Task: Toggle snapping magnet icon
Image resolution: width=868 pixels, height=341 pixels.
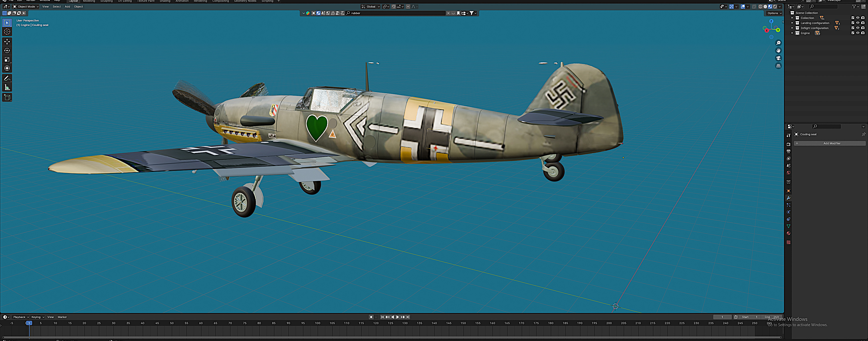Action: pyautogui.click(x=394, y=7)
